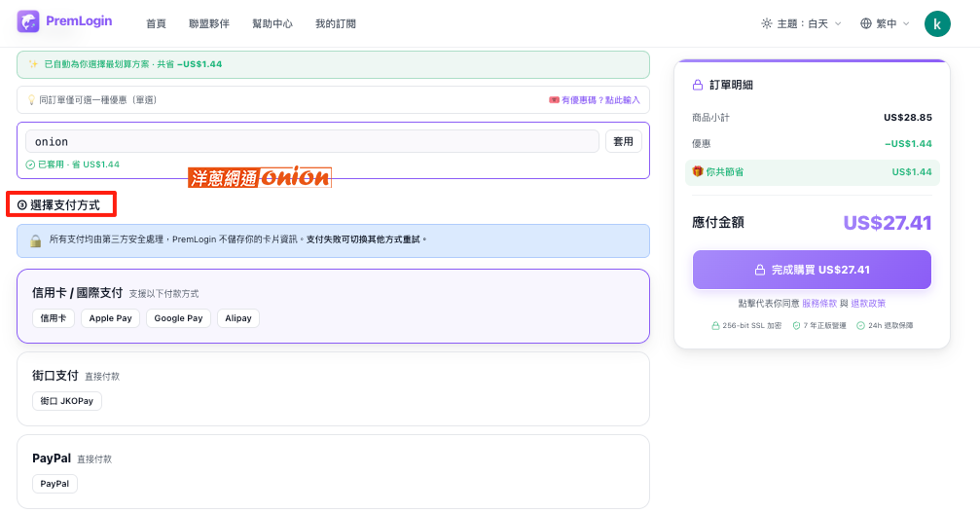Click the globe language icon
Viewport: 980px width, 513px height.
tap(865, 23)
